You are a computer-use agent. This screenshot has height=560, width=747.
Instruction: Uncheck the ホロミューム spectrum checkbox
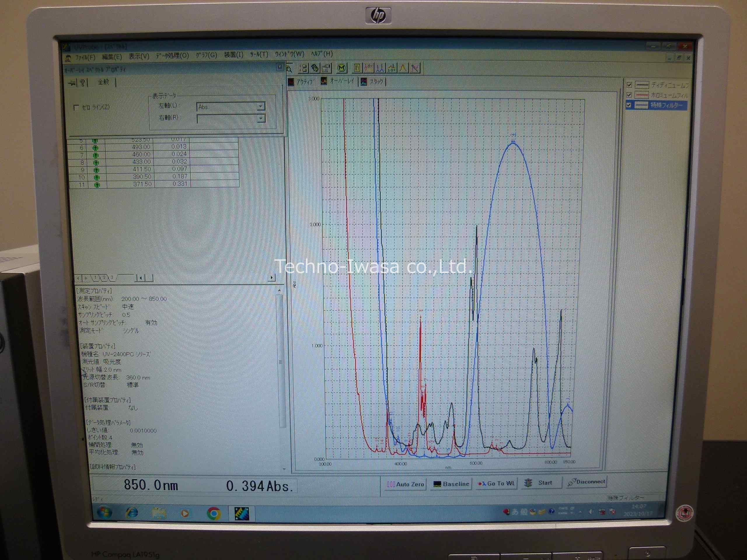coord(629,95)
